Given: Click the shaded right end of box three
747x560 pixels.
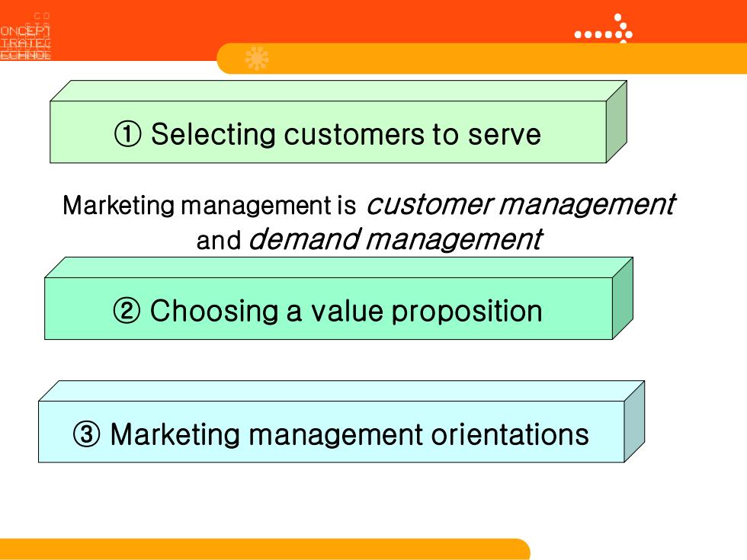Looking at the screenshot, I should (634, 421).
